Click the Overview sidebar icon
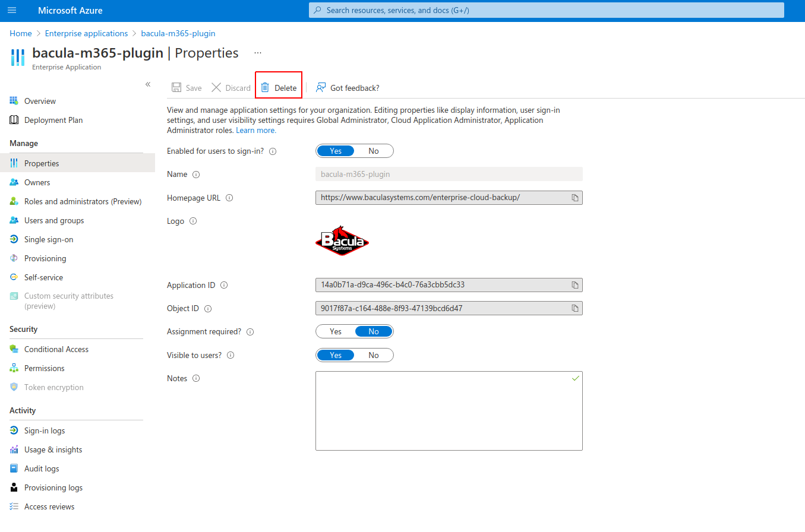 coord(14,101)
